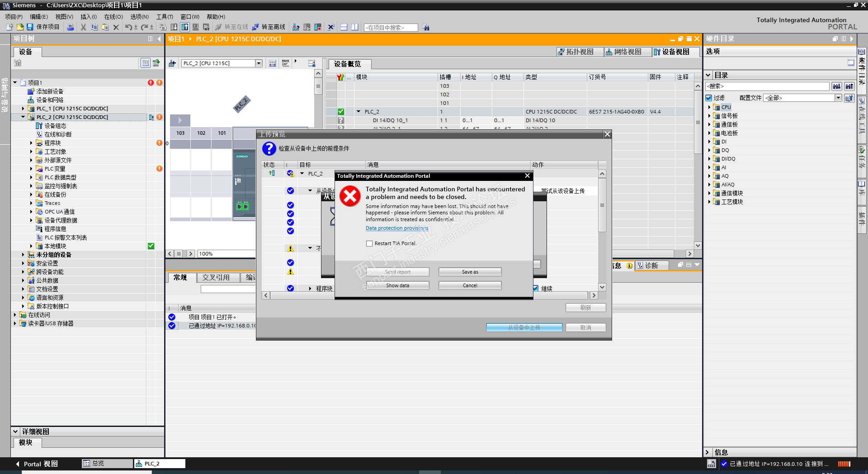Expand the CPU folder in hardware catalog
The image size is (868, 474).
coord(709,107)
